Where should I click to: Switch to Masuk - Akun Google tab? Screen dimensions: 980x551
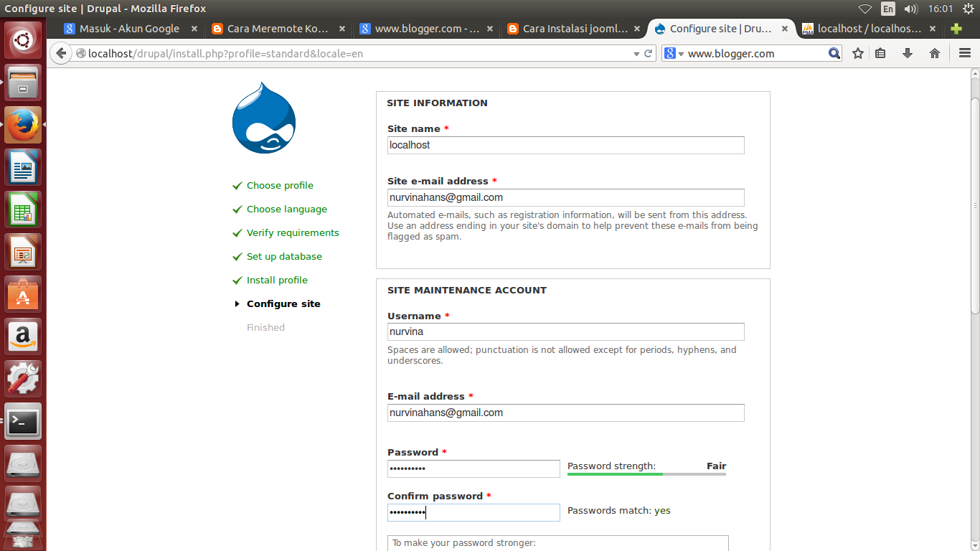(130, 29)
